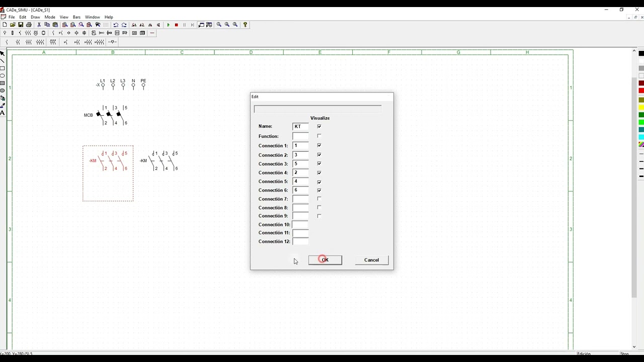
Task: Start simulation with the green play button
Action: (x=168, y=25)
